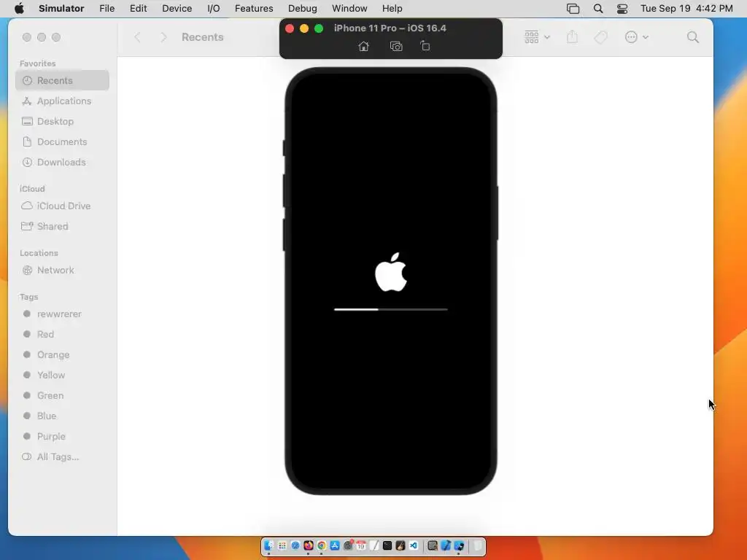Image resolution: width=747 pixels, height=560 pixels.
Task: Click the Stage Manager menu bar icon
Action: pyautogui.click(x=573, y=9)
